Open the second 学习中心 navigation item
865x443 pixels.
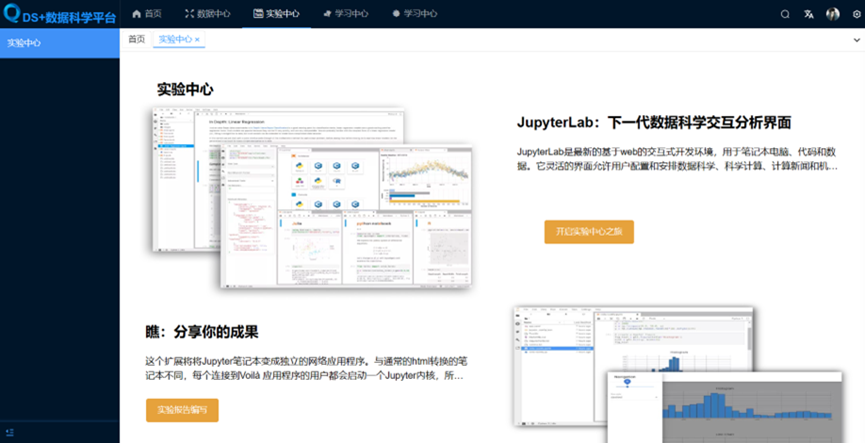coord(414,14)
